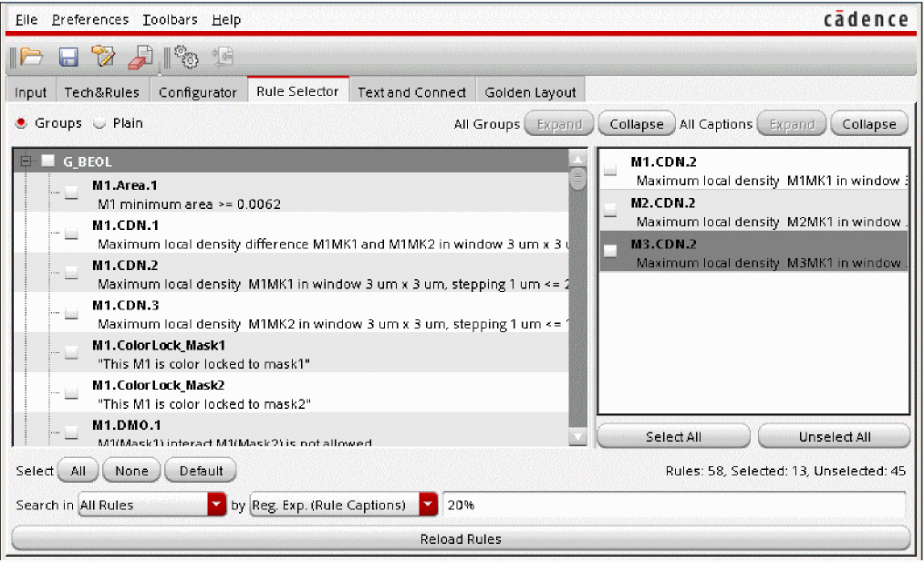Select highlighted M3.CDN.2 result row title

click(x=663, y=244)
